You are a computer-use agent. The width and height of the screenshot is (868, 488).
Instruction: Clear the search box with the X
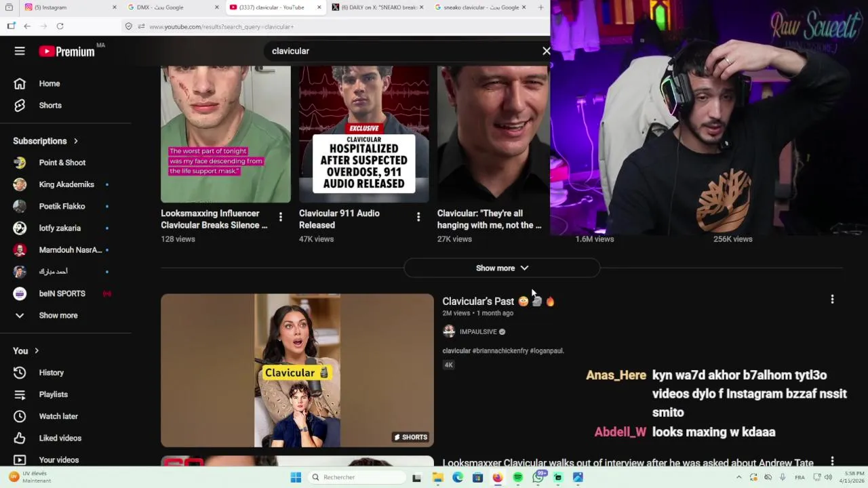coord(546,51)
